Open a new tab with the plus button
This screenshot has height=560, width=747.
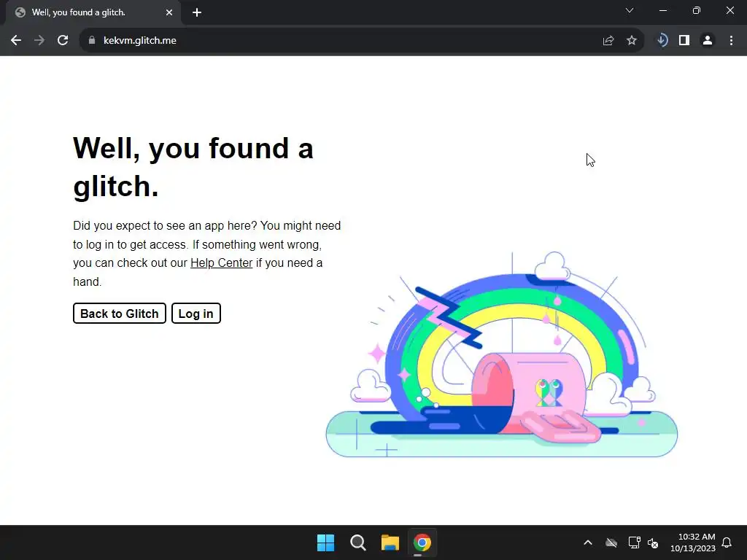[197, 12]
